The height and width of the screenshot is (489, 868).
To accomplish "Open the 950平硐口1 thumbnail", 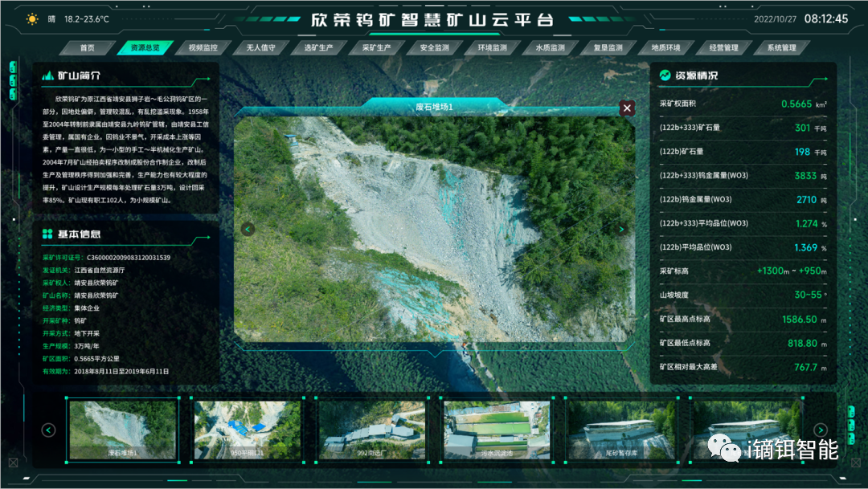I will [248, 430].
